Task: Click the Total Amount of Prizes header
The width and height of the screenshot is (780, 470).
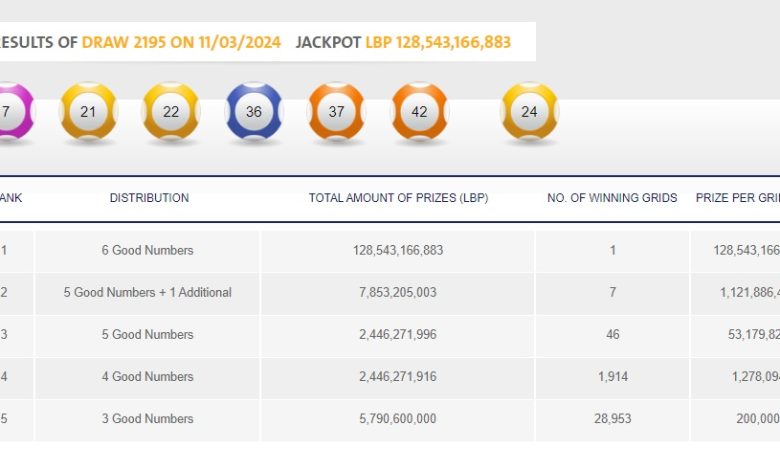Action: (398, 198)
